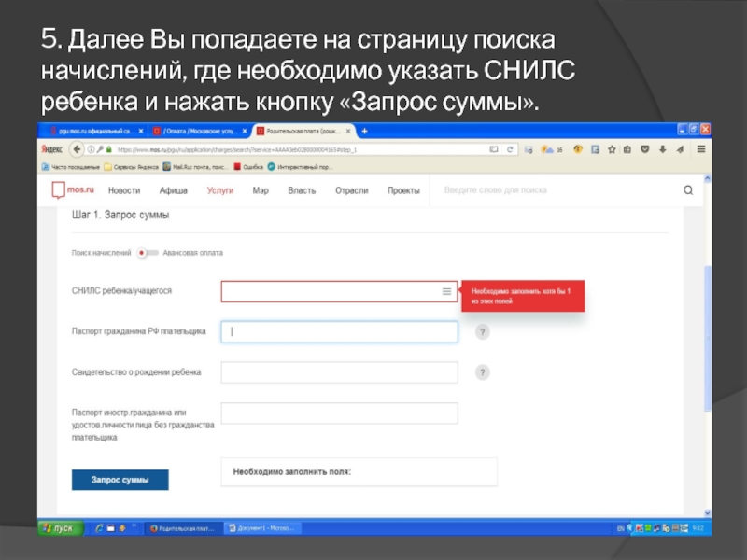This screenshot has height=560, width=747.
Task: Click the Свидетельство о рождении ребенка field
Action: click(x=339, y=372)
